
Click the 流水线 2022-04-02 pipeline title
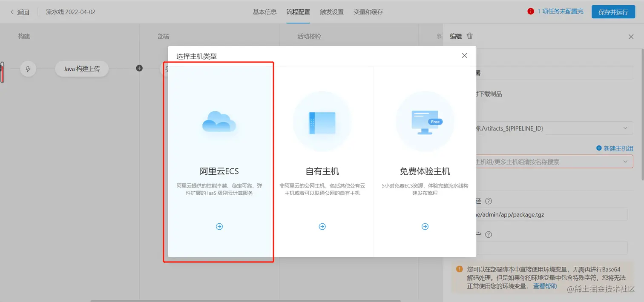click(x=71, y=12)
